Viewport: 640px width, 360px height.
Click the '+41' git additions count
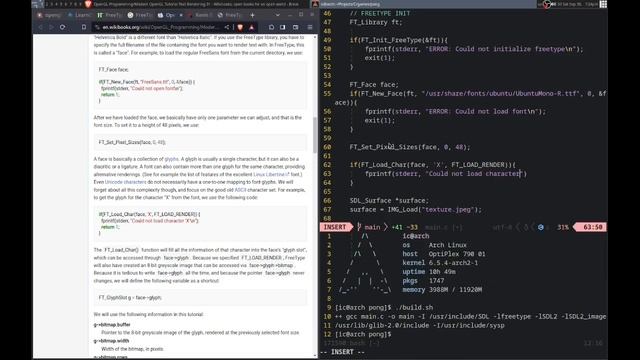(x=397, y=227)
